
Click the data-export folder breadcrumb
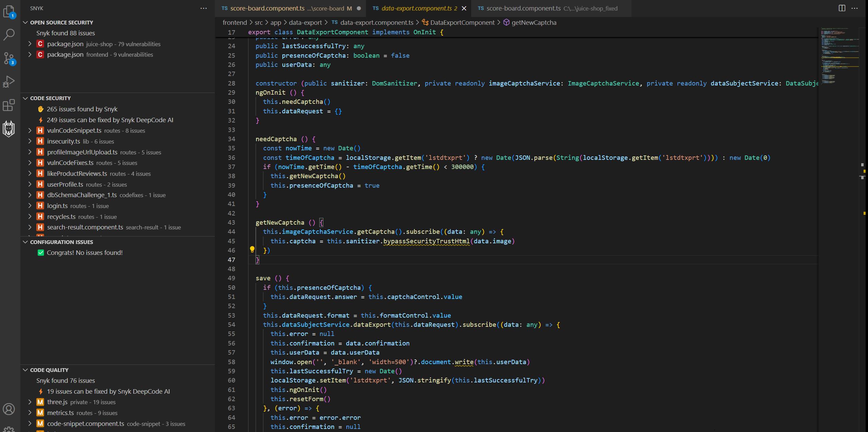pyautogui.click(x=305, y=22)
